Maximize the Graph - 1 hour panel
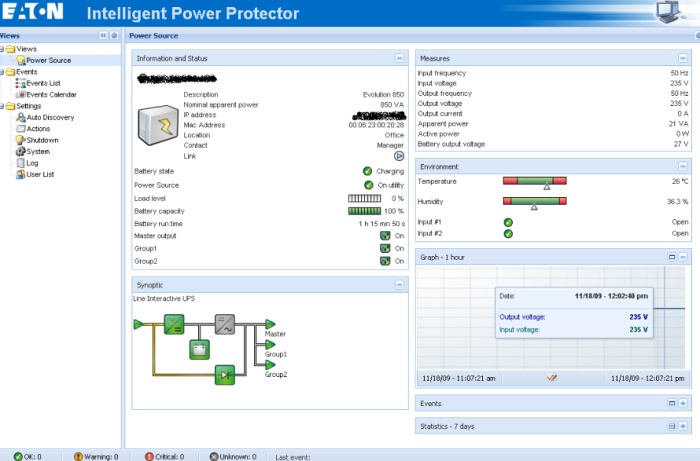This screenshot has width=700, height=461. click(672, 257)
